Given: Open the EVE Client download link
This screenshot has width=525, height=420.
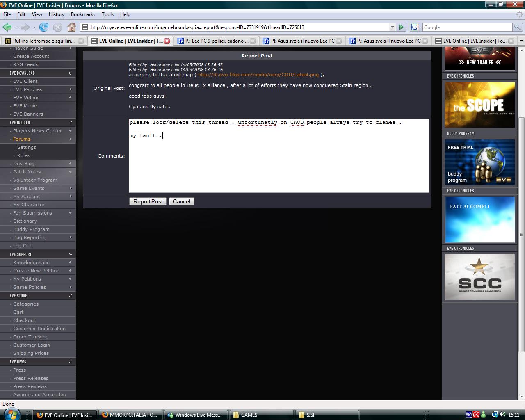Looking at the screenshot, I should [x=25, y=81].
